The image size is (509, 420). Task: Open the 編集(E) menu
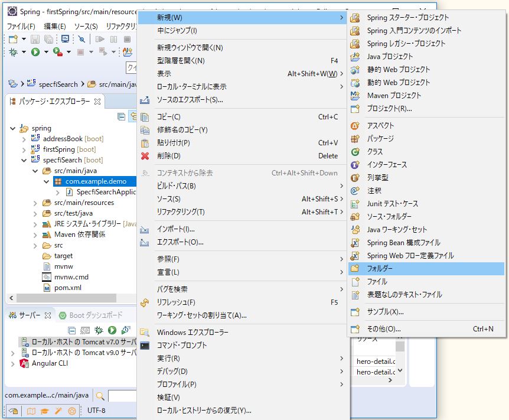point(54,27)
